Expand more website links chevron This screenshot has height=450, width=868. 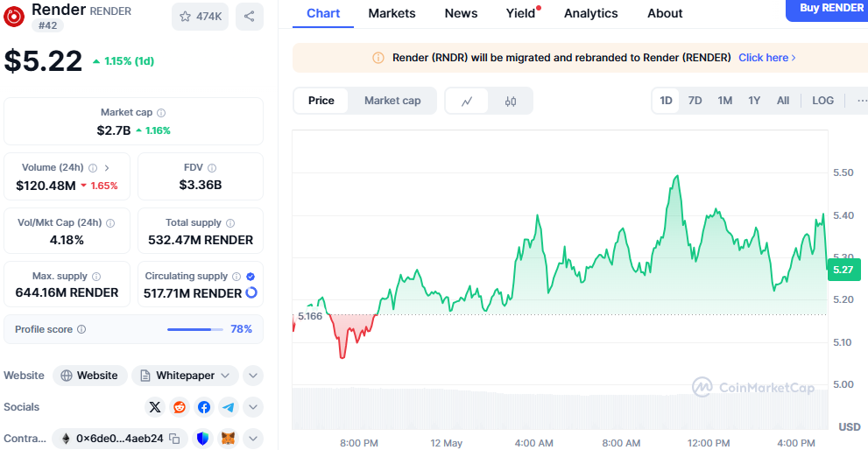252,376
